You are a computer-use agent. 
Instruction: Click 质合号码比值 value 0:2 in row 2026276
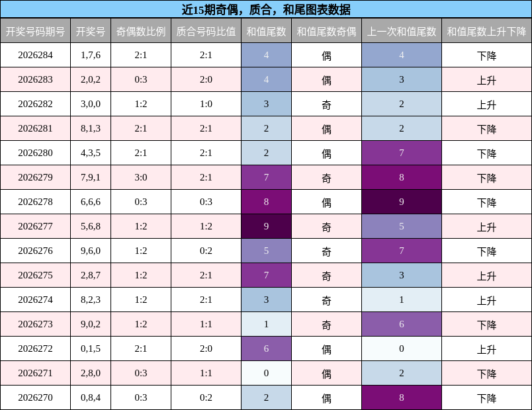[206, 251]
